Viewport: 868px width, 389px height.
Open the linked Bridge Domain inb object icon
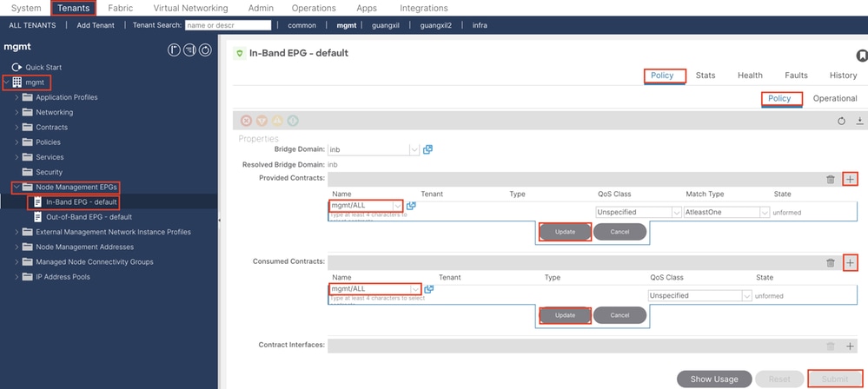(427, 149)
